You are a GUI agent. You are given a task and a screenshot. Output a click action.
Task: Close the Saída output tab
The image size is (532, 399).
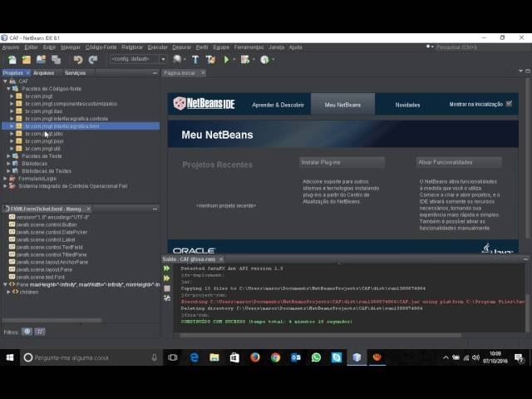(x=221, y=259)
